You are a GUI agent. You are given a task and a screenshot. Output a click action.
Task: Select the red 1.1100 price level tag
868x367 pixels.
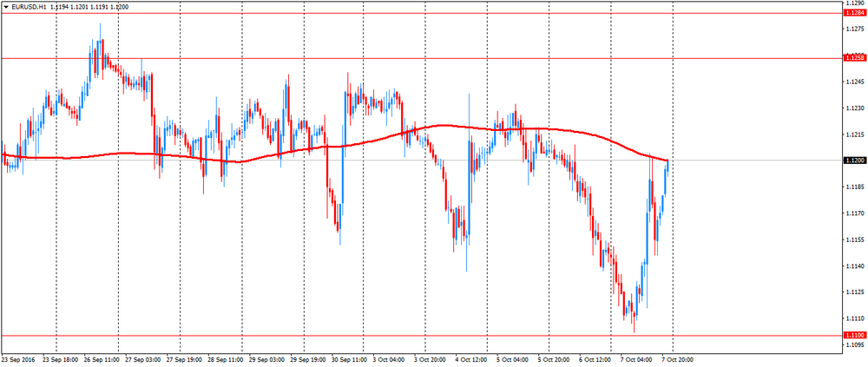click(853, 335)
